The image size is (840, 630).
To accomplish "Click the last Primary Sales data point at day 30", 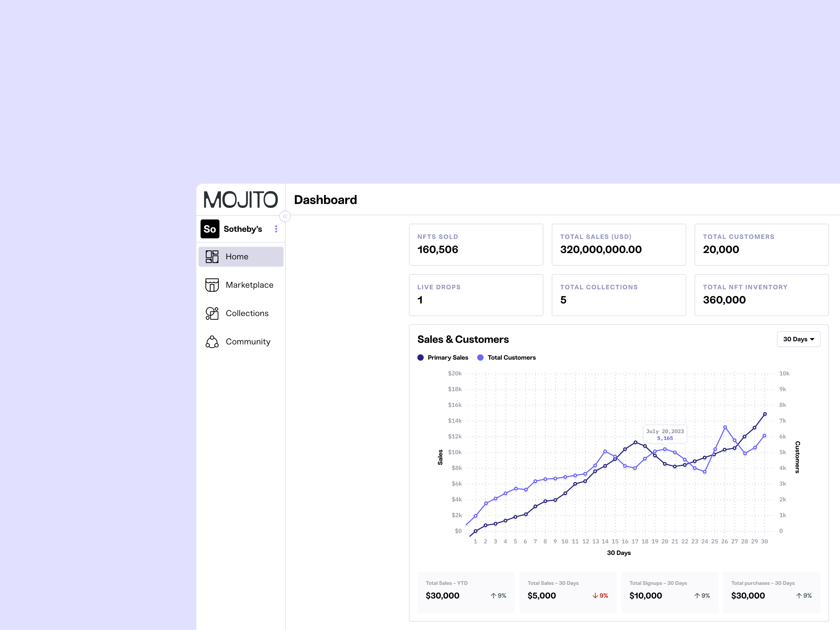I will pyautogui.click(x=765, y=414).
